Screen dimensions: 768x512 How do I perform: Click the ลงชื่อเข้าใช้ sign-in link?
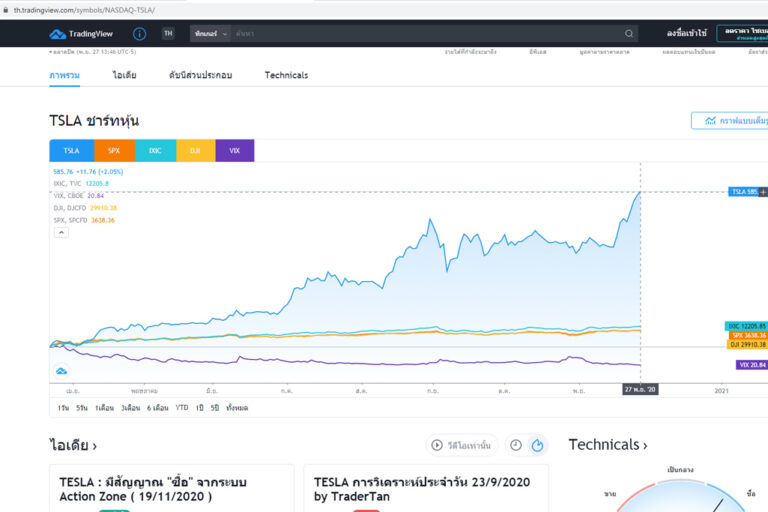pyautogui.click(x=686, y=34)
